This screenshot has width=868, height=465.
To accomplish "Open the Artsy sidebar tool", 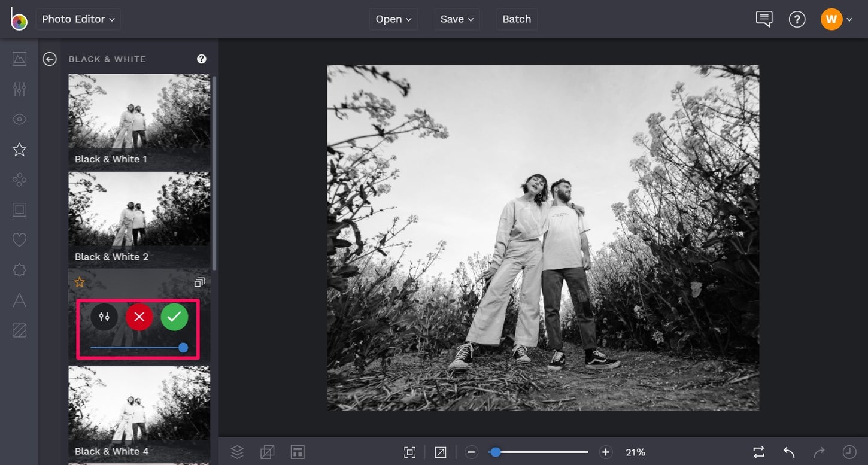I will click(x=19, y=180).
